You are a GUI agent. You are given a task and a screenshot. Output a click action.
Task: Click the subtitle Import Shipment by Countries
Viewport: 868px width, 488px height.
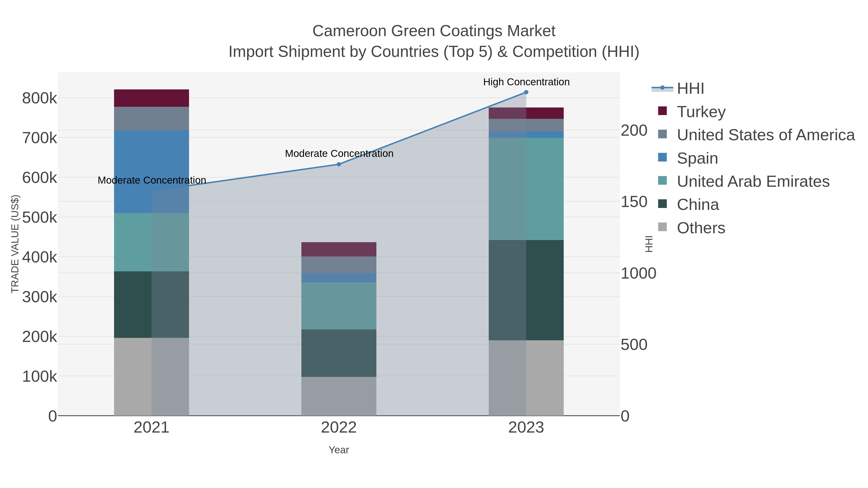(434, 52)
